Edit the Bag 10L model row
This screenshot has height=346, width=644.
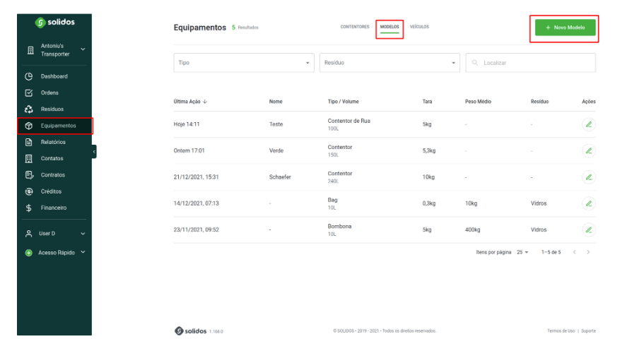click(x=589, y=203)
